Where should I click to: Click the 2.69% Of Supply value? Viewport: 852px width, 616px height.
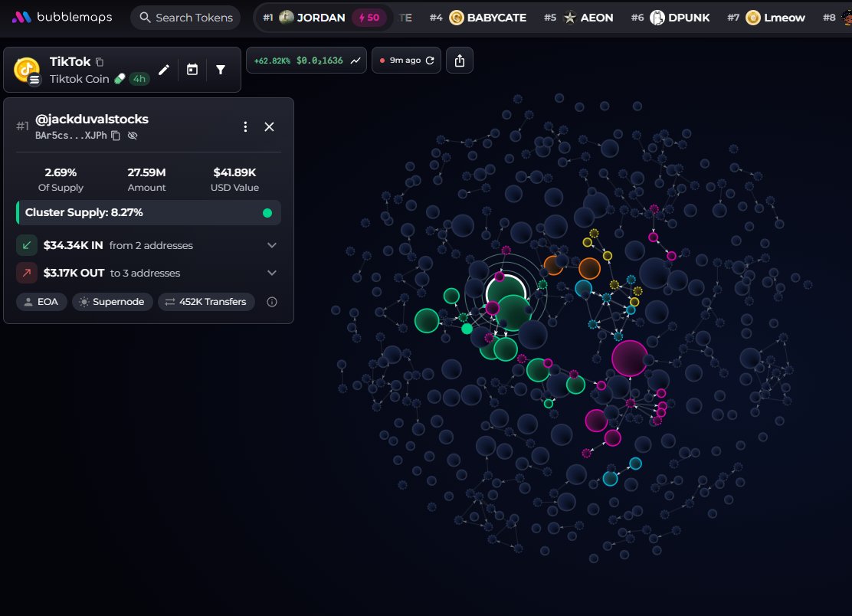click(61, 172)
